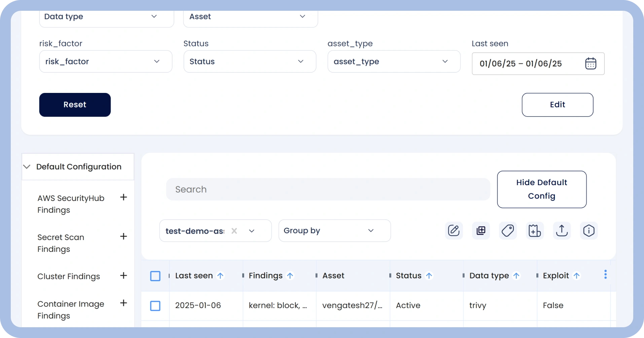This screenshot has width=644, height=338.
Task: Open the info icon at the toolbar's right end
Action: point(588,231)
